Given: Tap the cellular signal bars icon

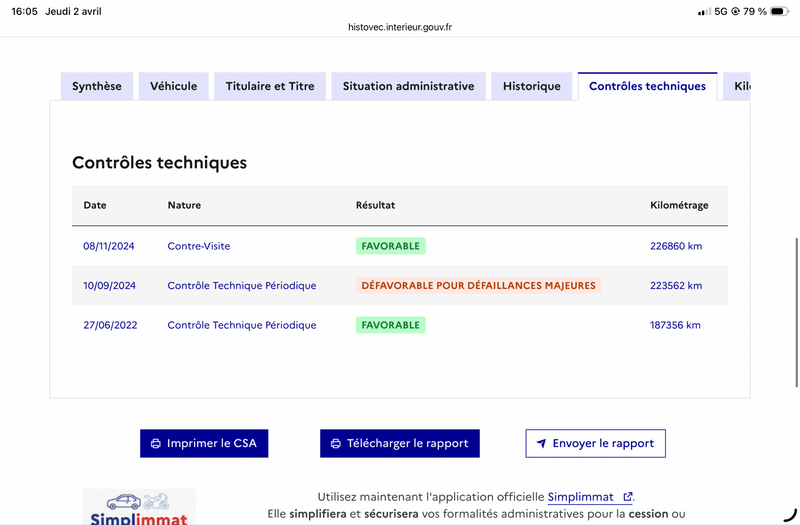Looking at the screenshot, I should pos(704,12).
